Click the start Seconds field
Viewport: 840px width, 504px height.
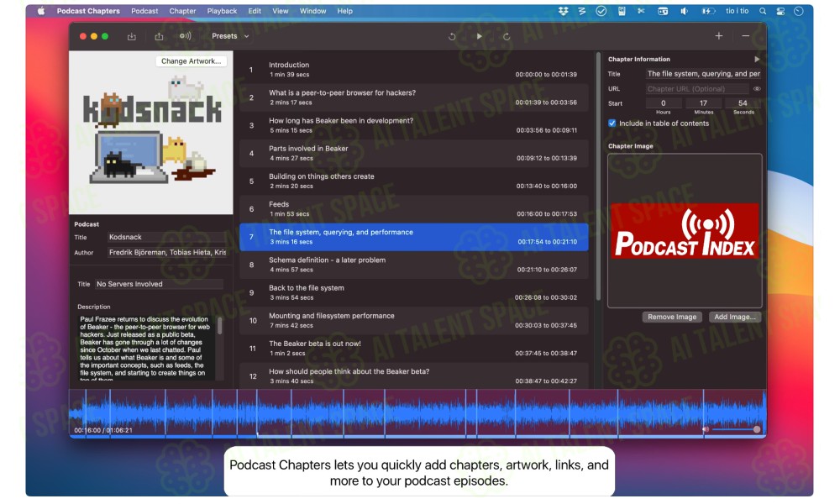point(743,103)
